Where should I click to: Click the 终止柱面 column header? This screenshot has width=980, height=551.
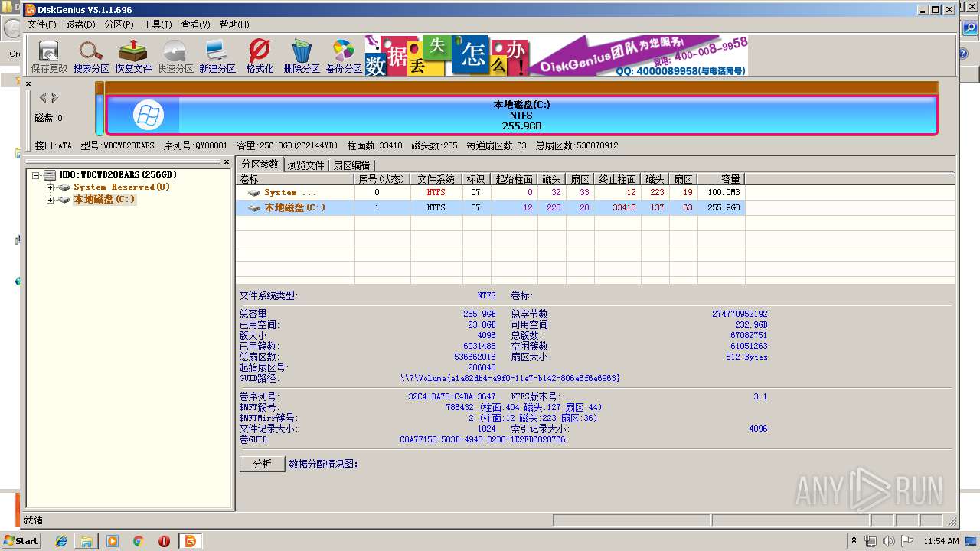(x=617, y=179)
